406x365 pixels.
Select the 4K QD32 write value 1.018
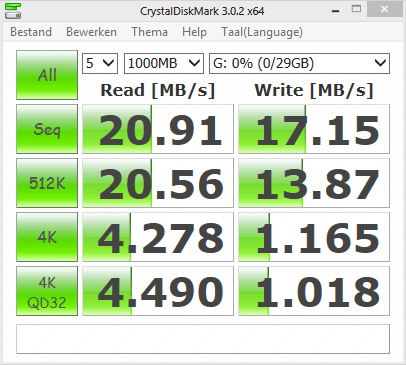[x=314, y=291]
